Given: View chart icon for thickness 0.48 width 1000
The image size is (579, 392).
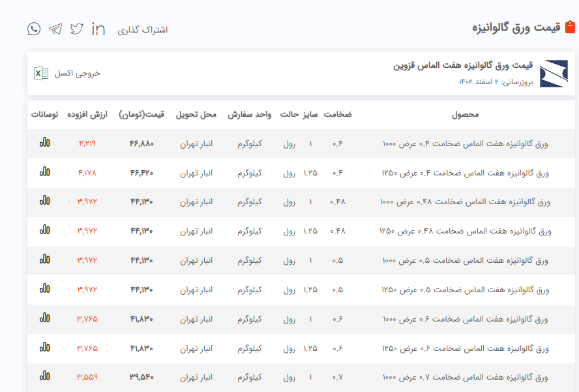Looking at the screenshot, I should point(44,201).
